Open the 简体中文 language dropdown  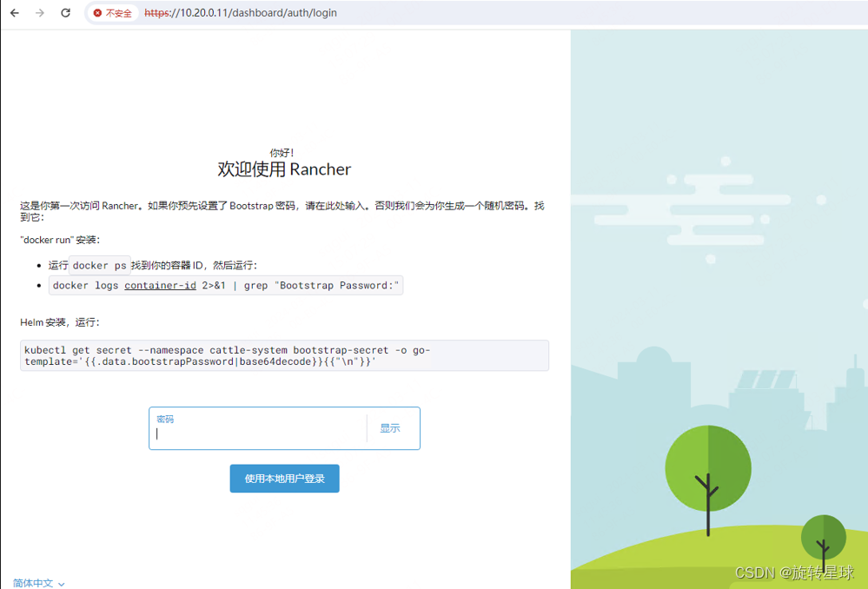pyautogui.click(x=32, y=582)
